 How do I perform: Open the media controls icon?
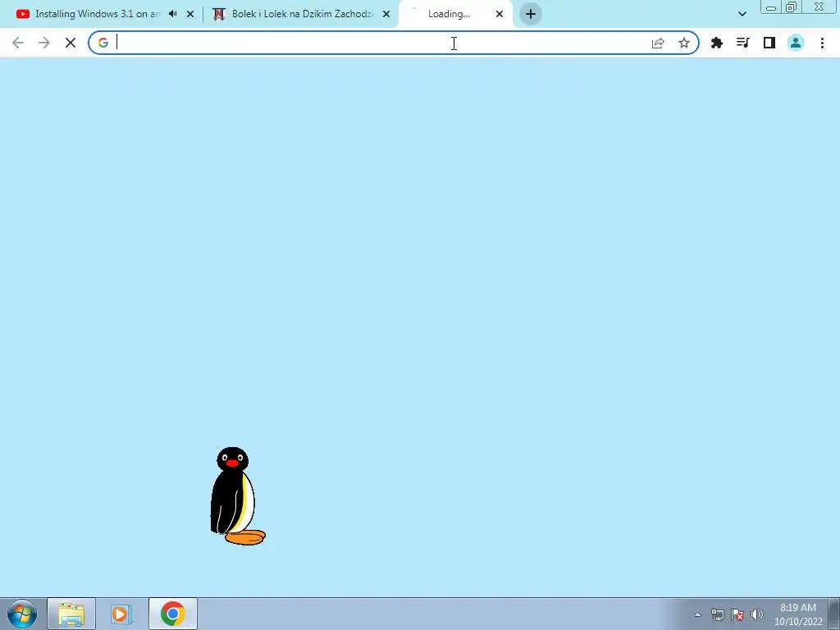[x=743, y=43]
